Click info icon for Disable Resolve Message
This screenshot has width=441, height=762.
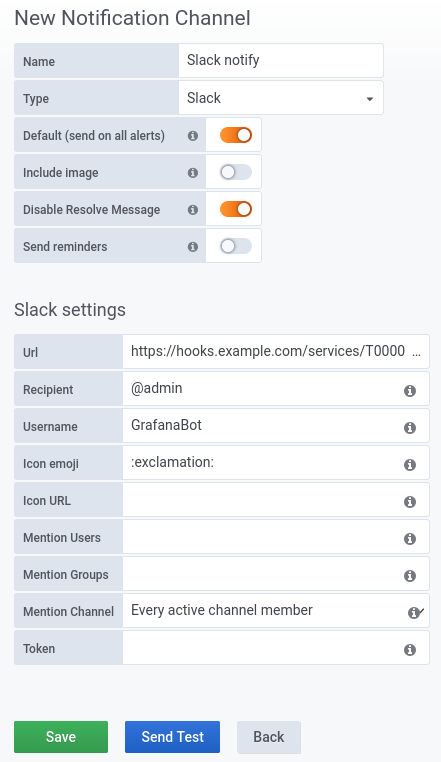coord(193,209)
